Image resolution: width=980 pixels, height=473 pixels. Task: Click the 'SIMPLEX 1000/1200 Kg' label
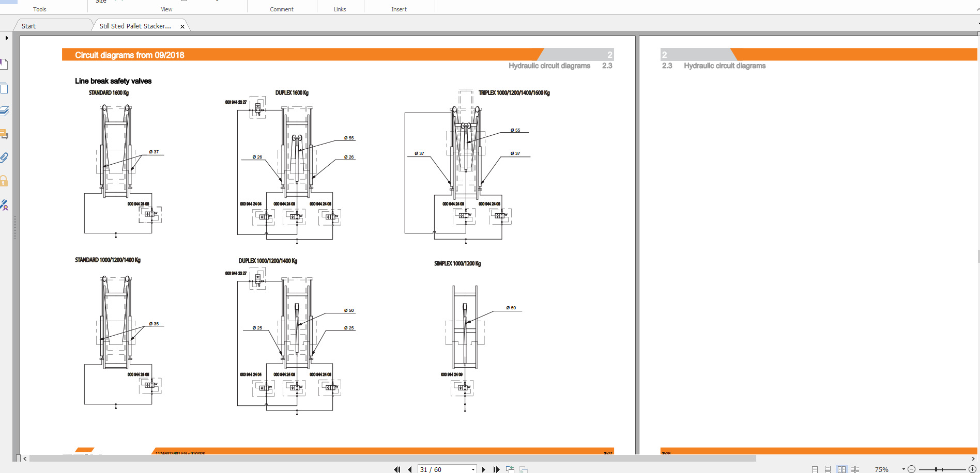coord(457,263)
